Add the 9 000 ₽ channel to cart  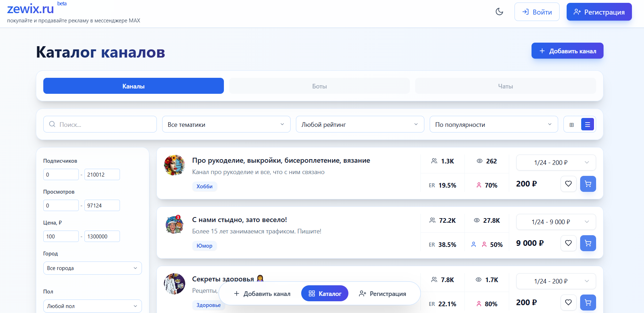[588, 243]
